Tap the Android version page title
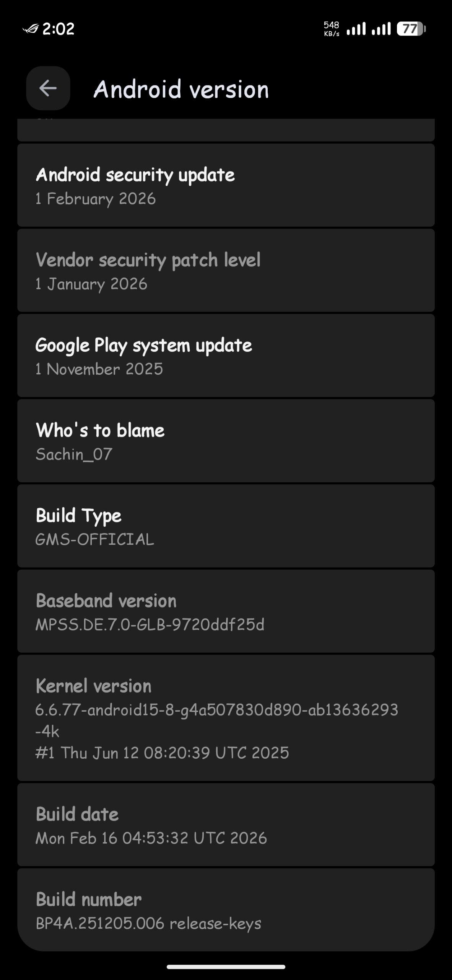Viewport: 452px width, 980px height. [181, 89]
